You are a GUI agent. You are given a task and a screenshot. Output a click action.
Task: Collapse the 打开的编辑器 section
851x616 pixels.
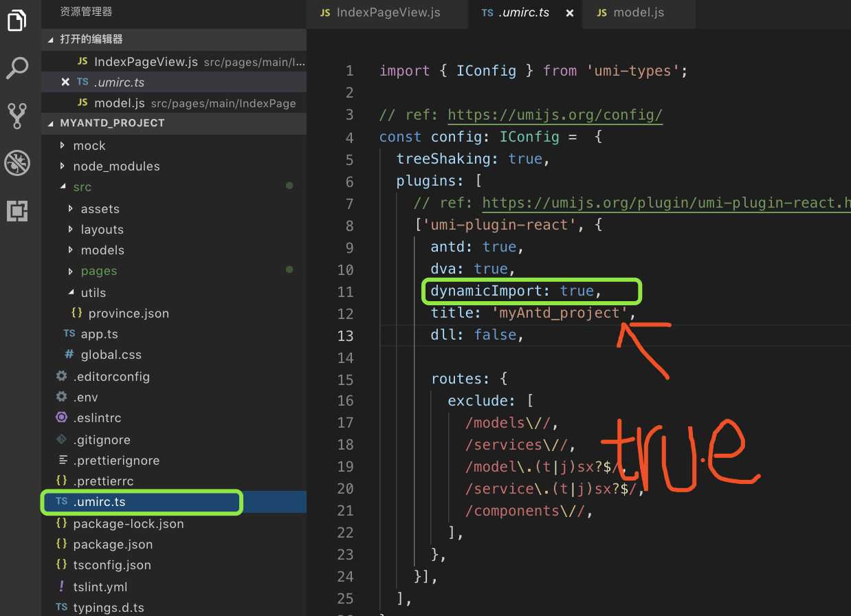pyautogui.click(x=174, y=39)
